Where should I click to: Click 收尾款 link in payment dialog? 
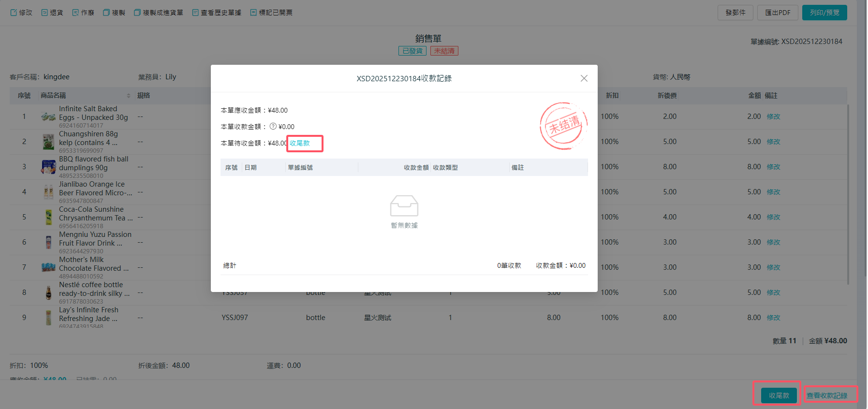pos(300,143)
